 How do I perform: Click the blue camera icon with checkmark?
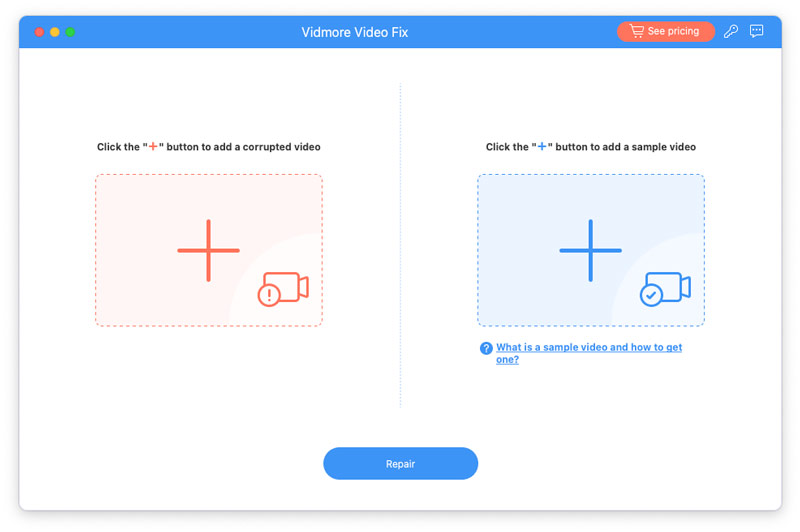click(x=665, y=289)
